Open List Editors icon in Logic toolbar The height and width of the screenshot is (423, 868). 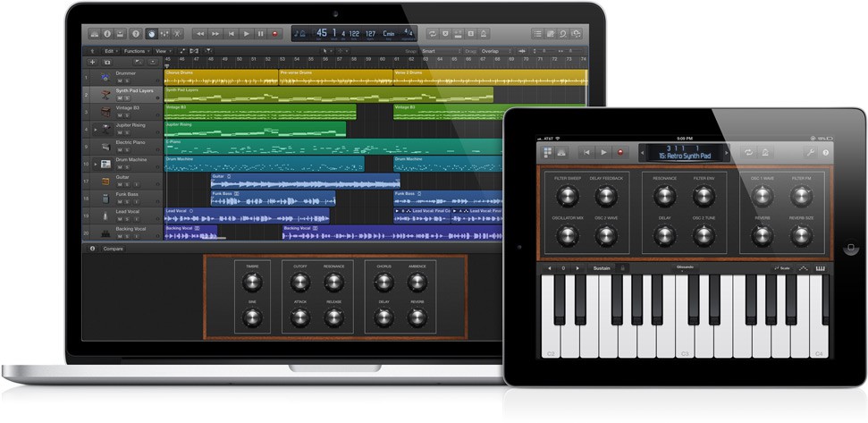pyautogui.click(x=537, y=34)
